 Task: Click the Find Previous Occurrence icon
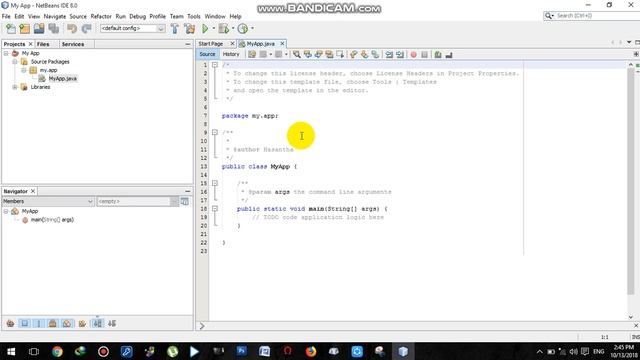point(307,54)
